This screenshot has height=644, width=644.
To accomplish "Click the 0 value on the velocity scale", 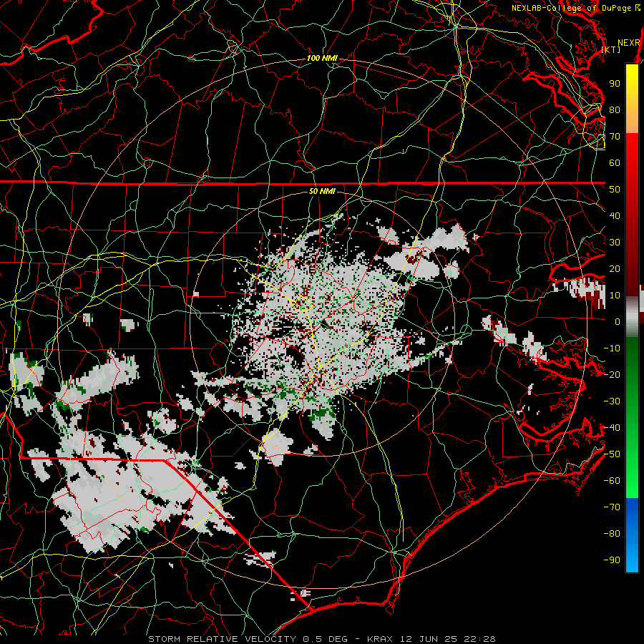I will (618, 322).
